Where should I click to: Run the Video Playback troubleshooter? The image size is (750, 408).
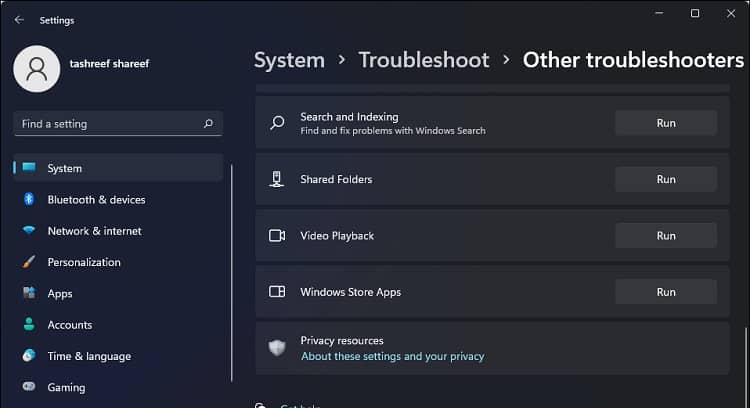pos(666,236)
